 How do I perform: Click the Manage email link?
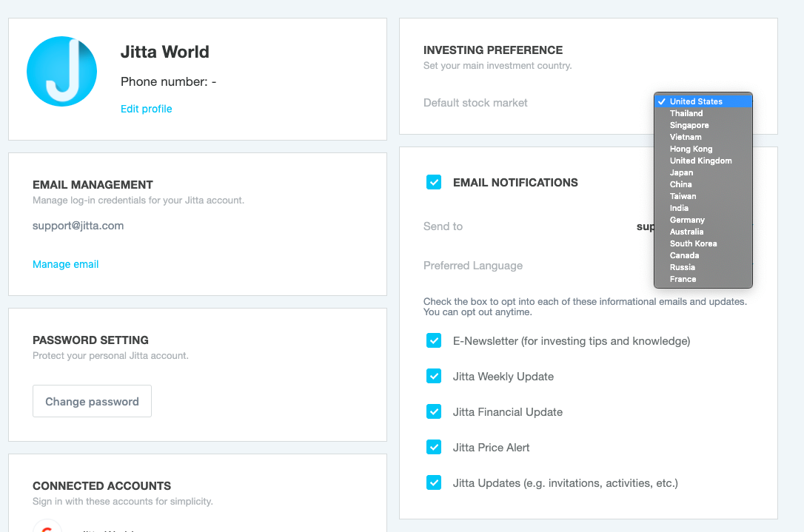pyautogui.click(x=65, y=264)
